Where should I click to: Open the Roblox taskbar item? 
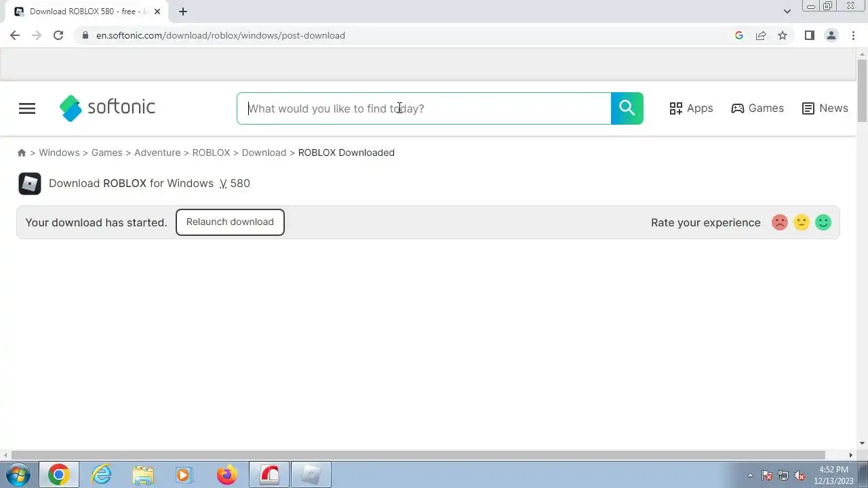tap(311, 475)
